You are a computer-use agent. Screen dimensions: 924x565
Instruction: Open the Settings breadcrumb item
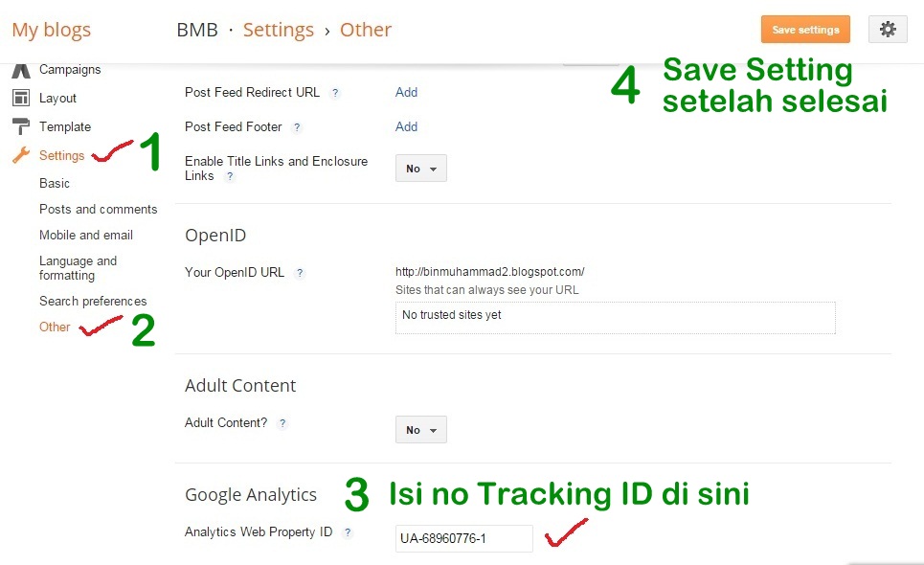pos(279,30)
